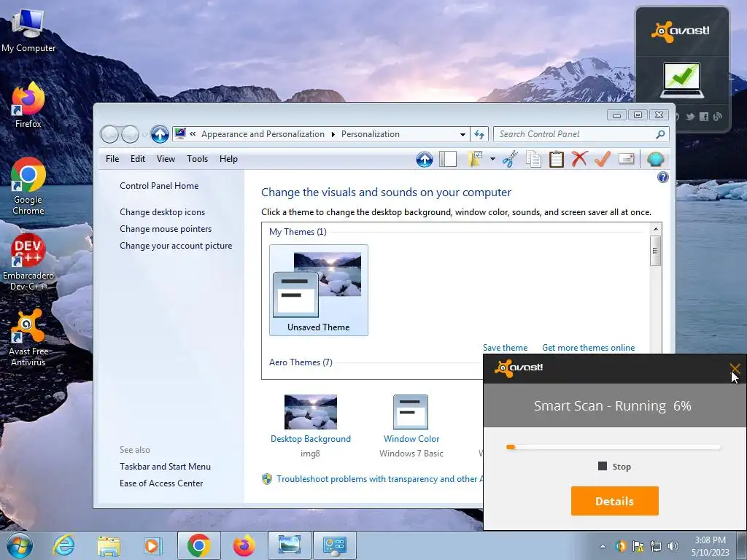Click the envelope mail icon in toolbar

626,158
